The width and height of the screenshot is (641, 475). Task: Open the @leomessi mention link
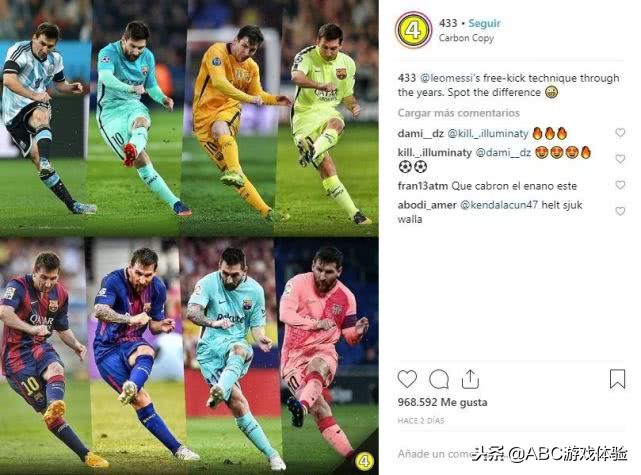pos(450,78)
